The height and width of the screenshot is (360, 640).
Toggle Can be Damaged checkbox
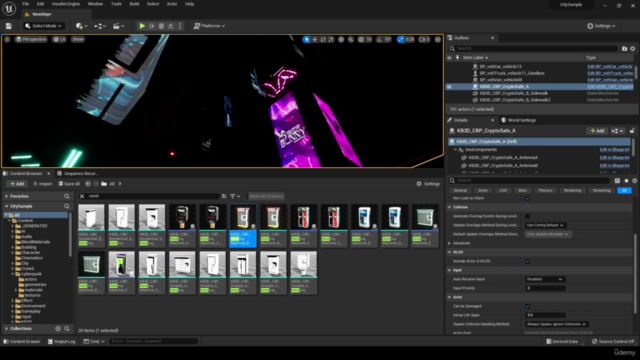pyautogui.click(x=527, y=306)
